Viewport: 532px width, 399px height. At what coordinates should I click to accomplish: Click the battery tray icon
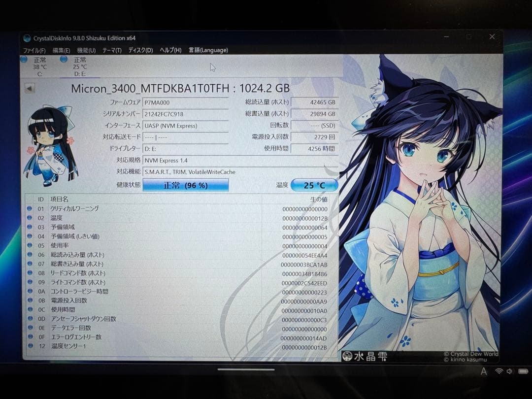pyautogui.click(x=523, y=371)
